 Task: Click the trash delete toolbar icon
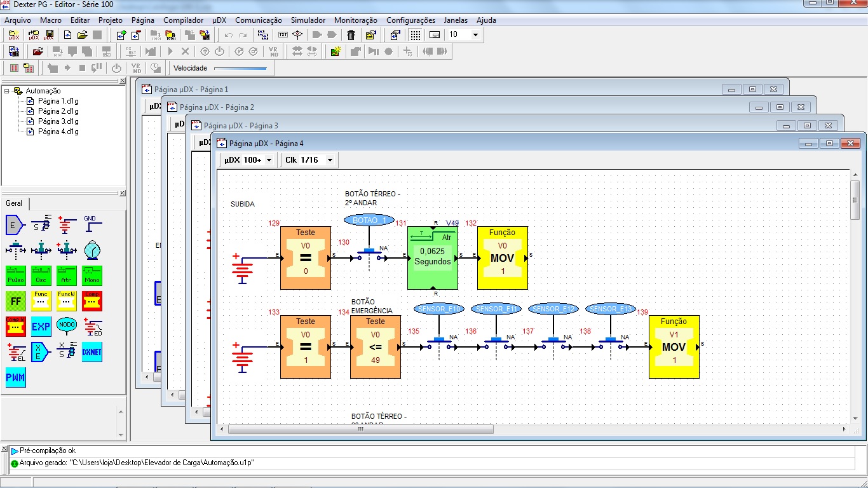351,35
